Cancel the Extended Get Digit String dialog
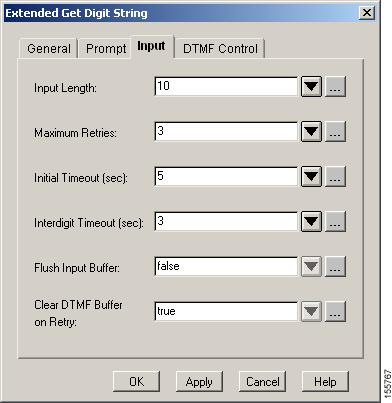The image size is (392, 403). click(x=262, y=381)
